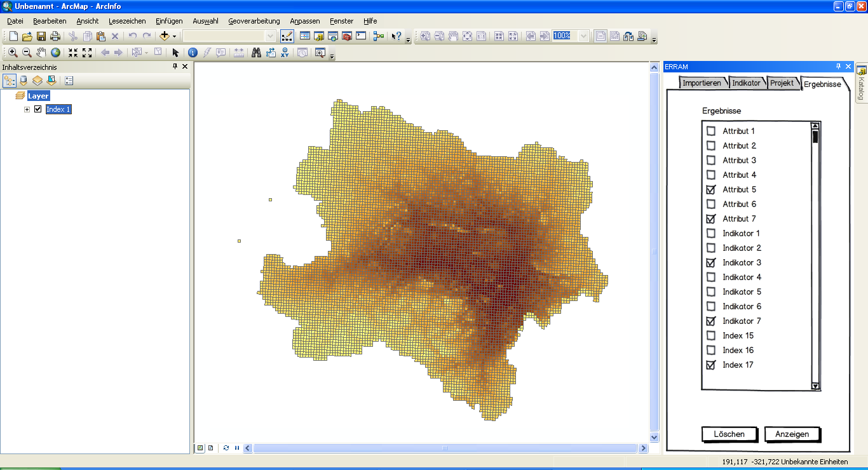
Task: Select the Identify tool
Action: click(x=193, y=53)
